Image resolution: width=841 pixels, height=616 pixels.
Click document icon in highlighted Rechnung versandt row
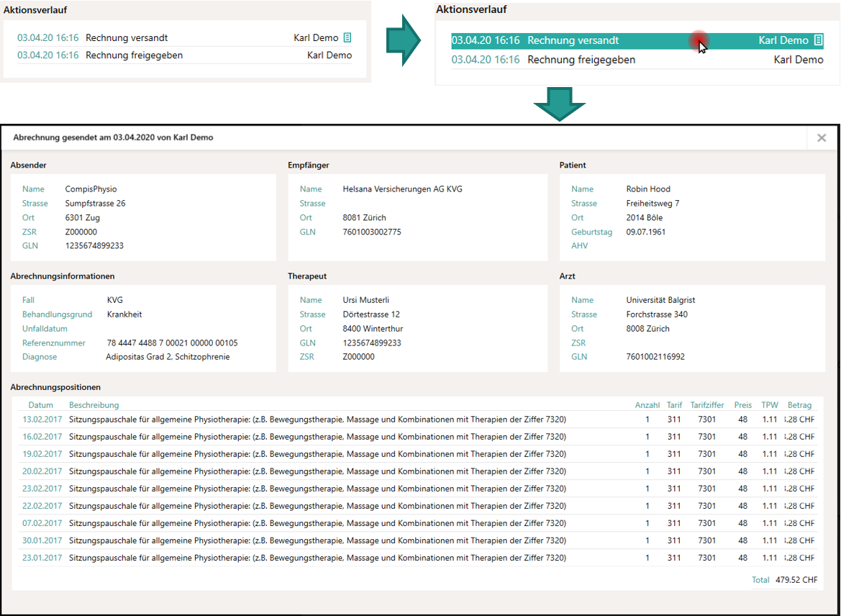point(818,41)
